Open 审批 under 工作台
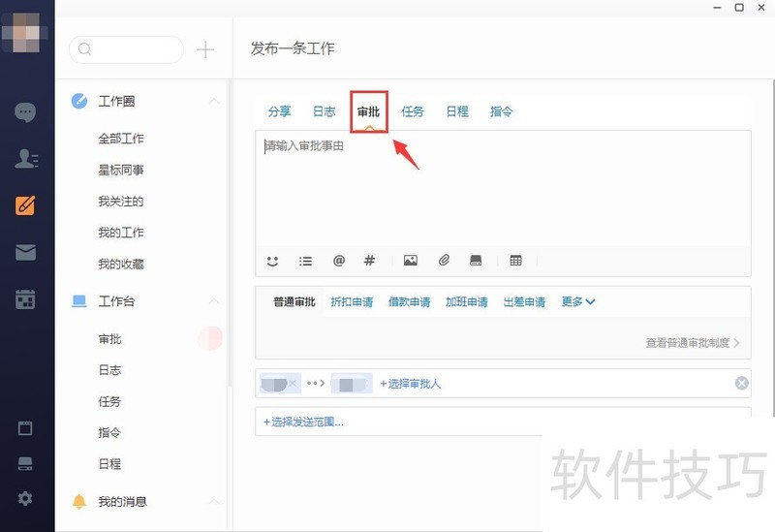Screen dimensions: 775x532 tap(109, 339)
